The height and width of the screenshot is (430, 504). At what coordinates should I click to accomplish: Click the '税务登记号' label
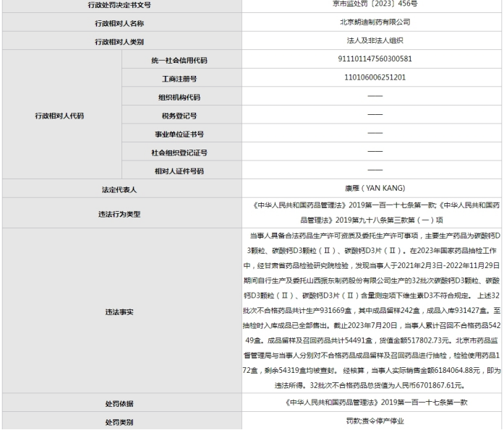[x=179, y=116]
